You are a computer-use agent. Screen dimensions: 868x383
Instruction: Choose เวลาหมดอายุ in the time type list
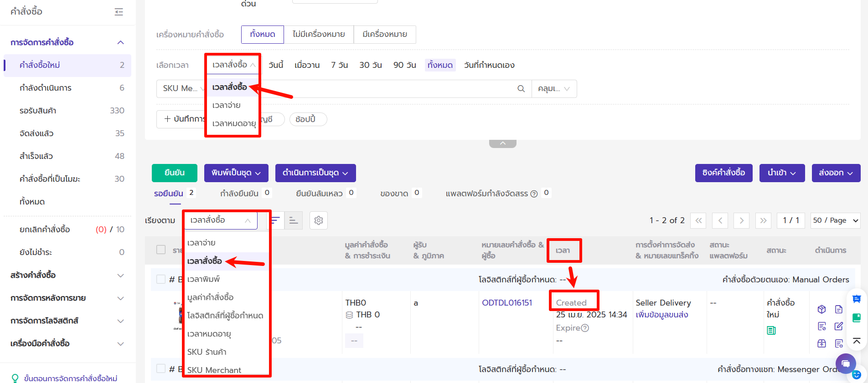tap(233, 123)
